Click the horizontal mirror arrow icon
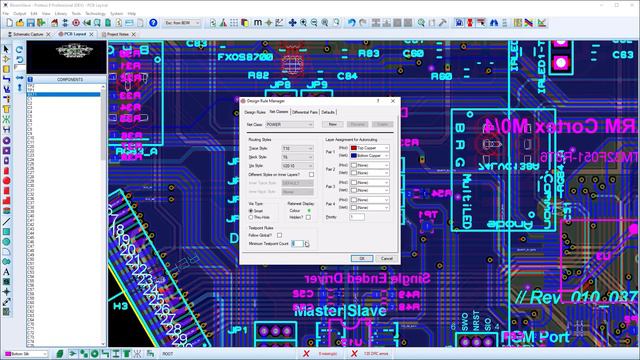This screenshot has width=640, height=360. (x=19, y=77)
